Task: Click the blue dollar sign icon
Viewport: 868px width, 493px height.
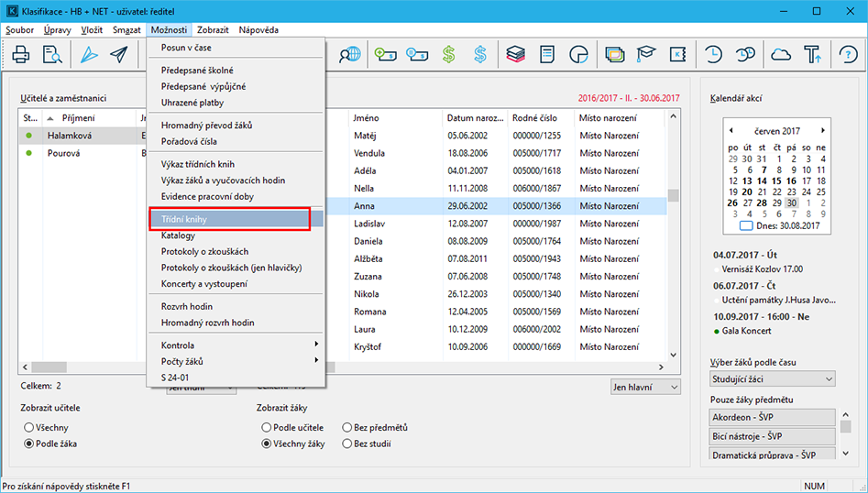Action: coord(480,55)
